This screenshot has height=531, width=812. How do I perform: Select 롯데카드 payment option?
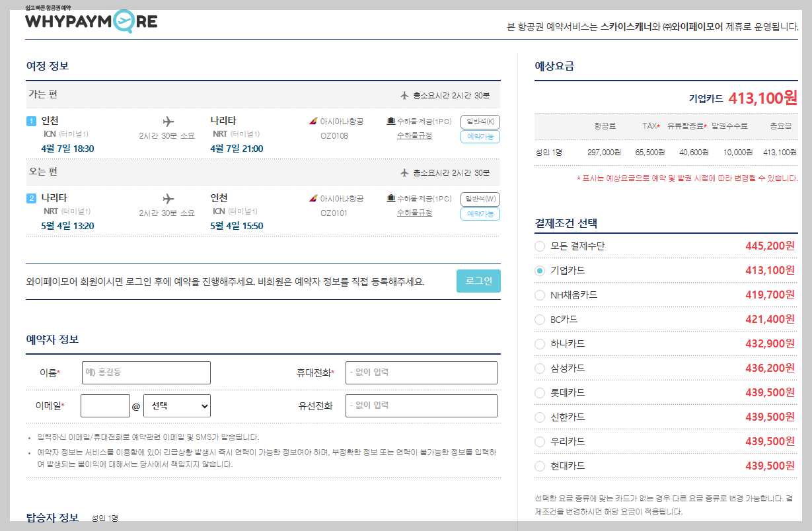click(540, 393)
